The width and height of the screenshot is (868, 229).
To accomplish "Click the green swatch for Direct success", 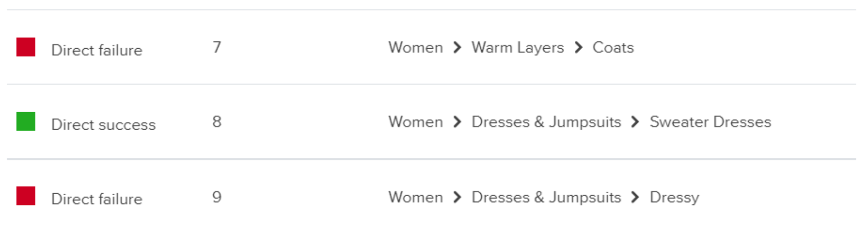I will point(26,121).
